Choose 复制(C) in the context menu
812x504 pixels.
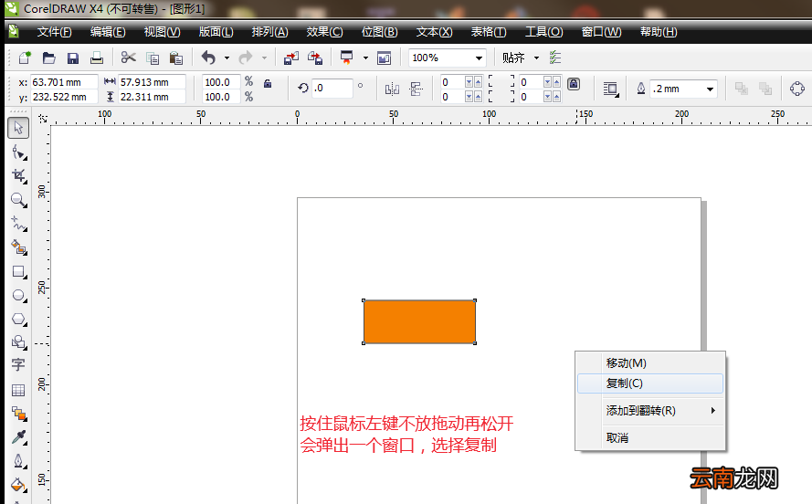650,383
